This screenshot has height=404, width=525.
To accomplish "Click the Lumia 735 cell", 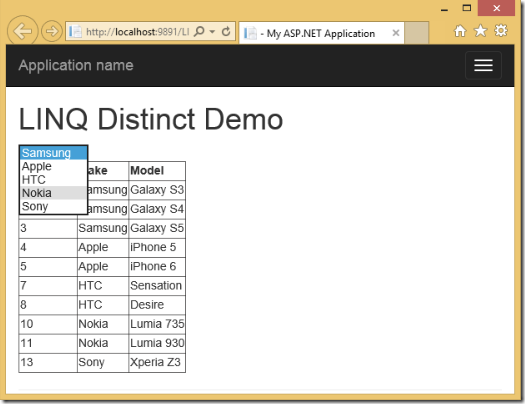I will [x=157, y=324].
